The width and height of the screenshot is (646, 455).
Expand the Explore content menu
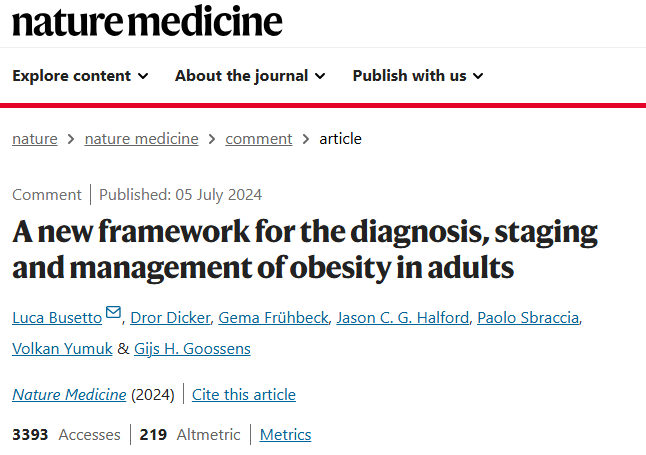coord(80,76)
